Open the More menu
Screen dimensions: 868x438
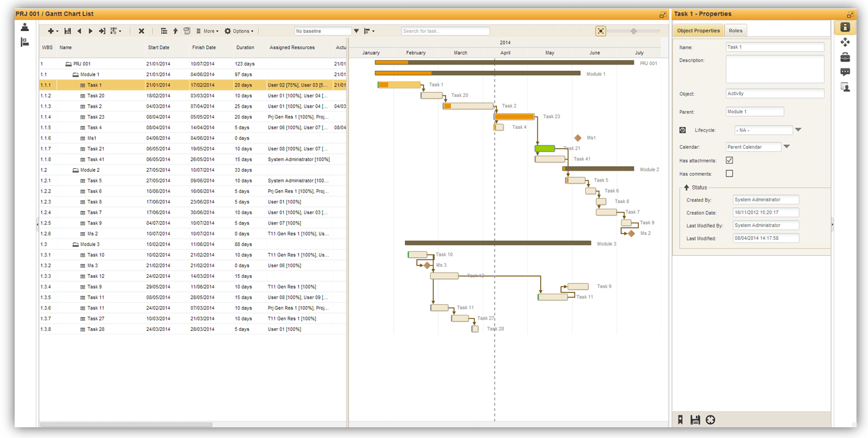click(x=207, y=31)
